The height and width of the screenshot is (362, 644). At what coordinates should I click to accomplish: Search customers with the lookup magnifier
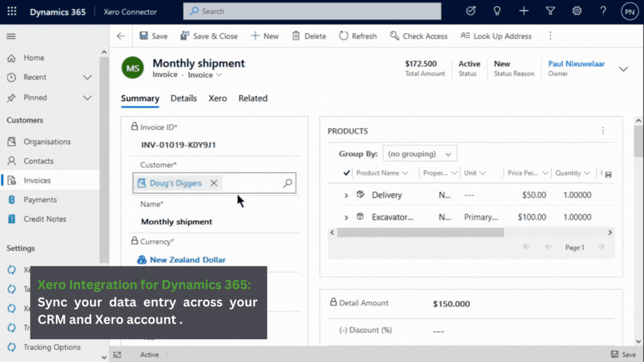pos(287,183)
